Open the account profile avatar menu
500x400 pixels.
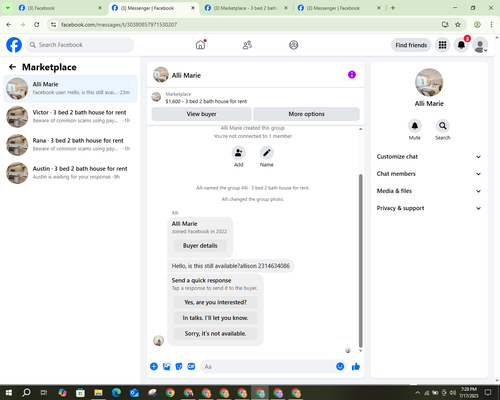480,45
